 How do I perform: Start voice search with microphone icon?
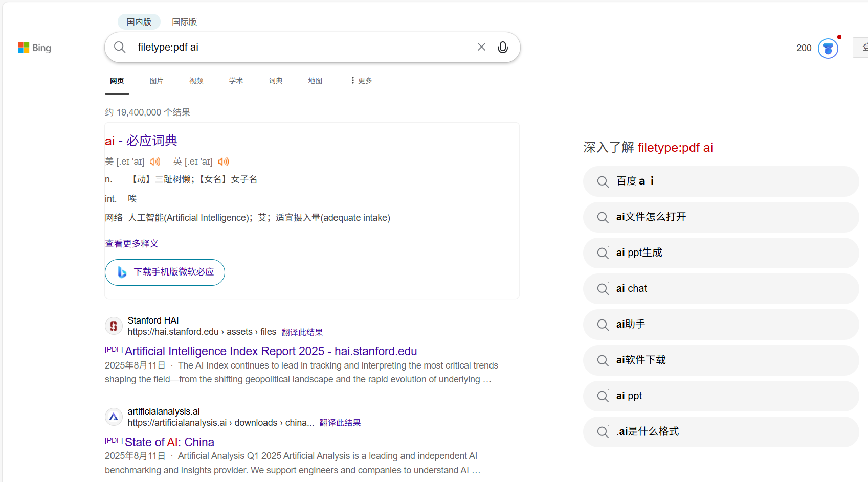click(503, 47)
